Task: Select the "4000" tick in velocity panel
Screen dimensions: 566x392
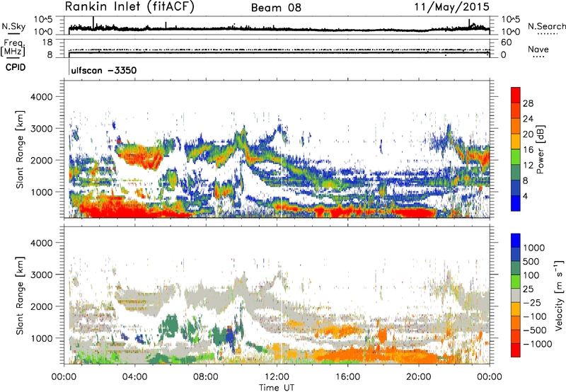Action: coord(42,243)
